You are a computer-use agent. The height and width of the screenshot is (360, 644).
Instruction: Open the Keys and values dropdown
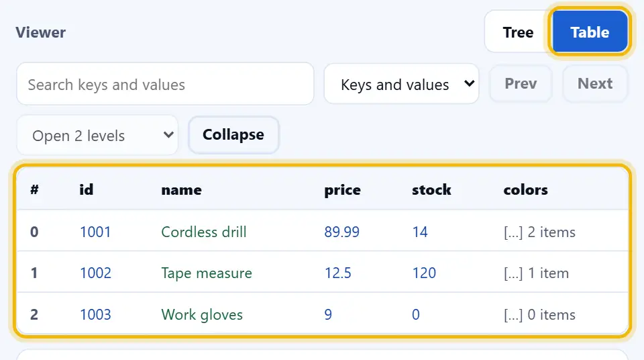click(x=401, y=84)
